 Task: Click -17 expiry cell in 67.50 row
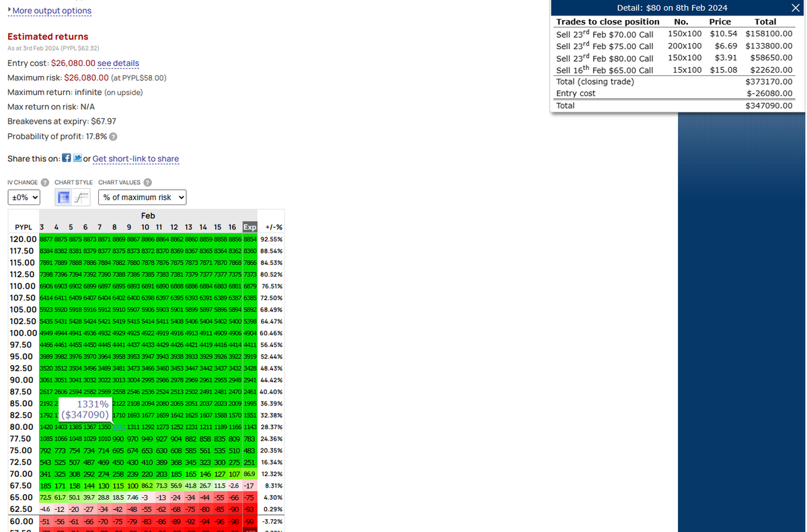click(250, 486)
